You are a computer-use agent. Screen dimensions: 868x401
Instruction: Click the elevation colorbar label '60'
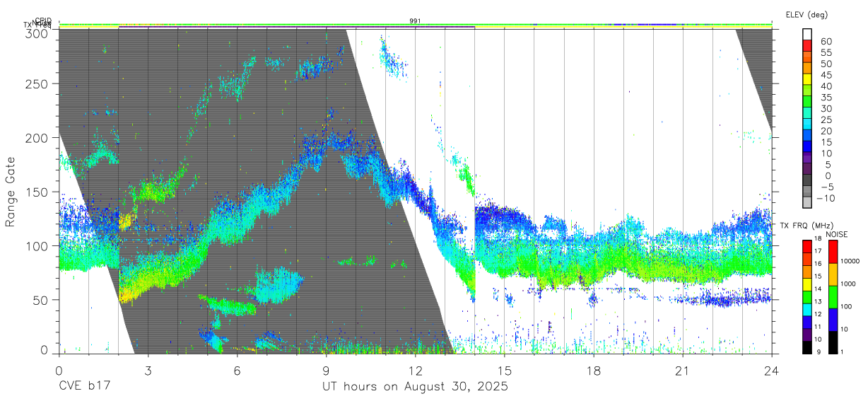pos(826,41)
